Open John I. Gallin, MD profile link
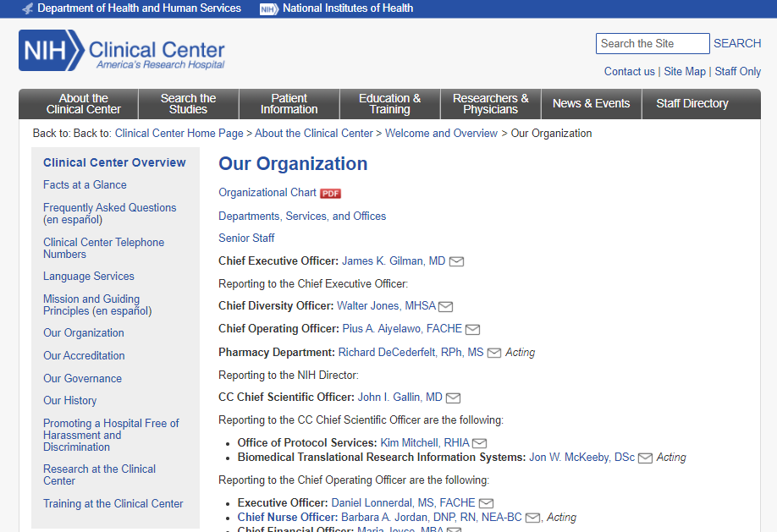Viewport: 777px width, 532px height. tap(400, 398)
